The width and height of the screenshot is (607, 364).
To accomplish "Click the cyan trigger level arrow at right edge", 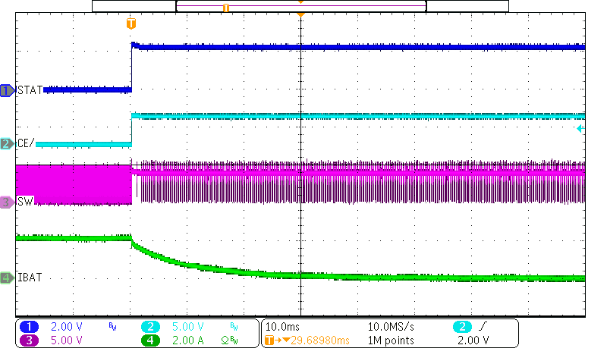I will [x=580, y=130].
